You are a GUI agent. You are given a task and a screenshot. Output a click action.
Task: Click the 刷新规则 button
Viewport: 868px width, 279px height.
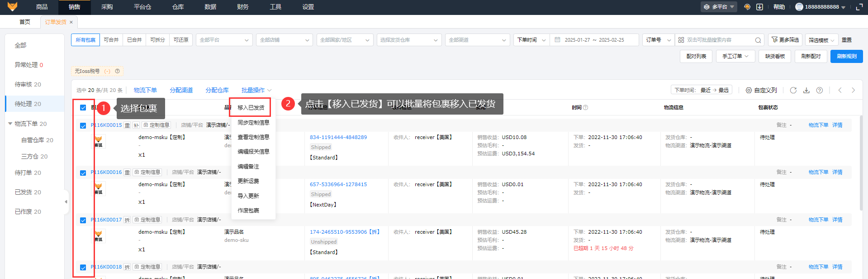coord(846,56)
